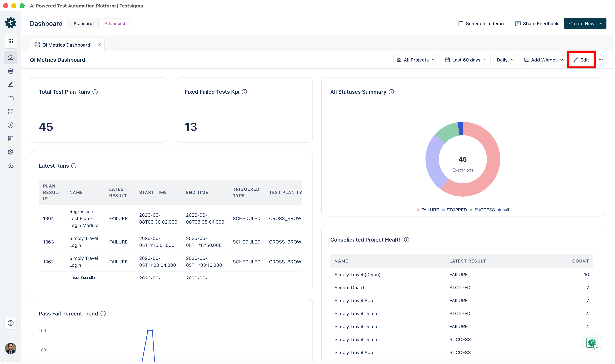Open the four-squares sidebar icon

[10, 112]
